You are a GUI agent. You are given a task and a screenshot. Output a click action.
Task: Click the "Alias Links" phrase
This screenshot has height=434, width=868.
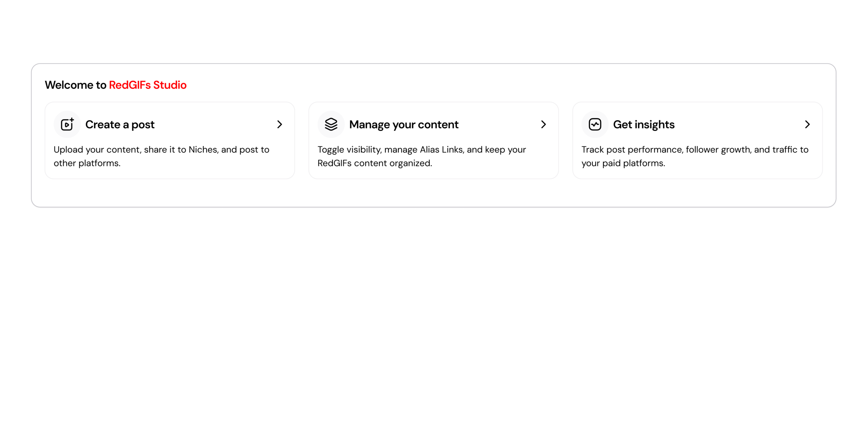click(x=441, y=150)
